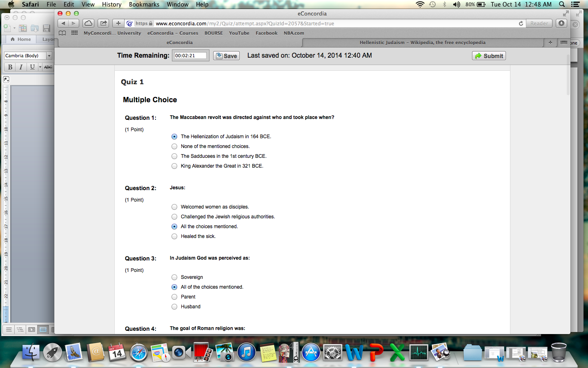
Task: Choose "Welcomed women as disciples" answer
Action: coord(174,207)
